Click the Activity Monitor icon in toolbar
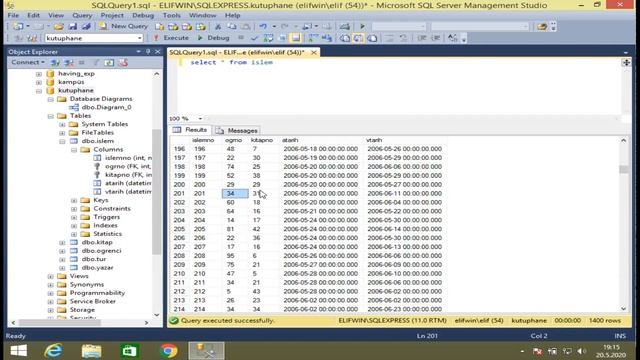 [x=345, y=27]
